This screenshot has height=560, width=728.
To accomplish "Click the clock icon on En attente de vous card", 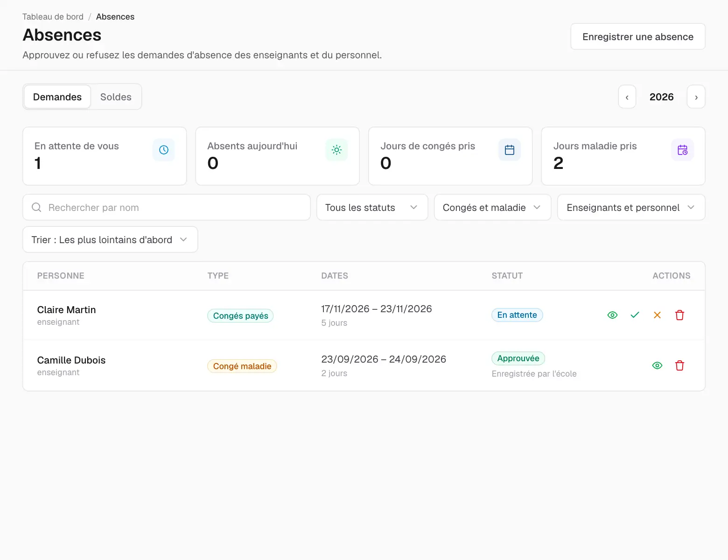I will 164,150.
